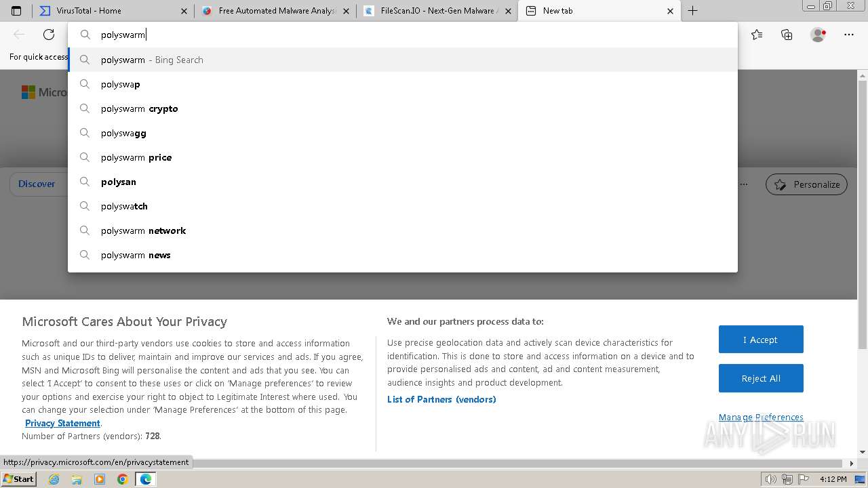The width and height of the screenshot is (868, 488).
Task: Open the feed ellipsis options beside Personalize
Action: (744, 184)
